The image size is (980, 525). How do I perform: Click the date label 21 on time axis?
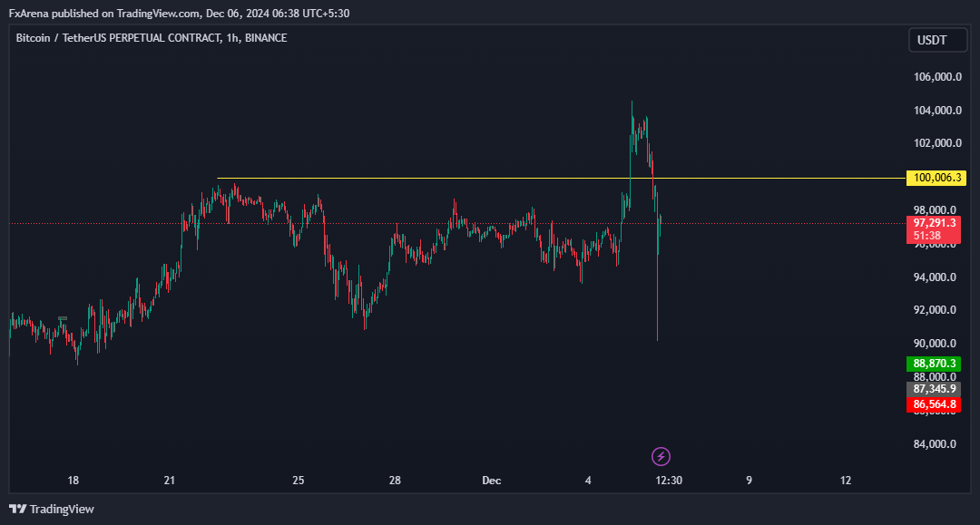tap(170, 480)
